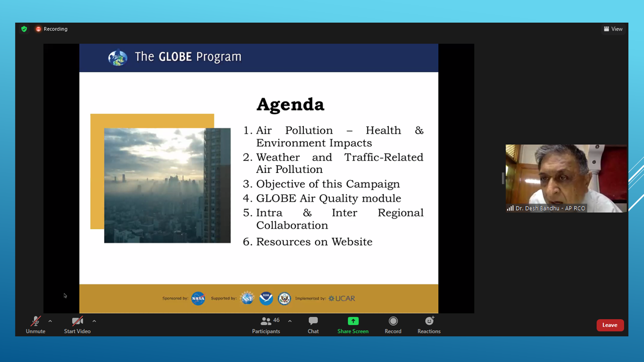Expand video options arrow beside Start Video
The height and width of the screenshot is (362, 644).
click(x=94, y=321)
